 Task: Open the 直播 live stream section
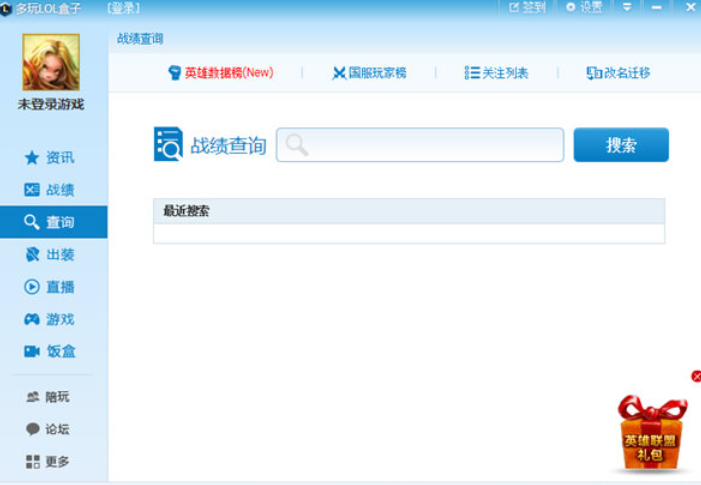(x=50, y=287)
